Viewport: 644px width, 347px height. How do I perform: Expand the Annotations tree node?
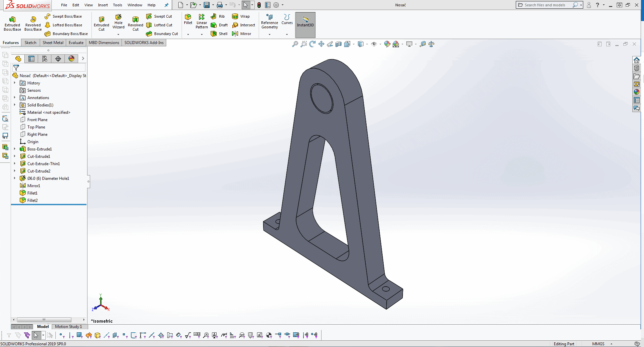coord(15,97)
